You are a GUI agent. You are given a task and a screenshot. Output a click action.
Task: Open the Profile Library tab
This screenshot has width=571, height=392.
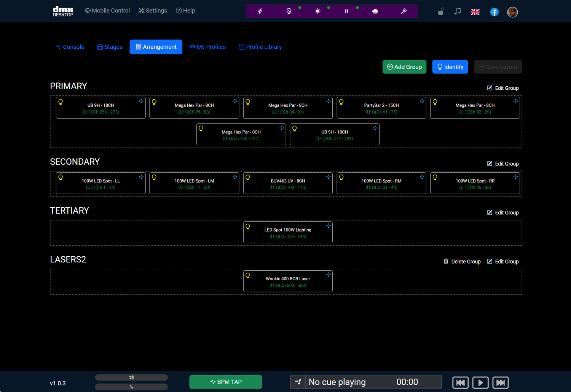260,47
